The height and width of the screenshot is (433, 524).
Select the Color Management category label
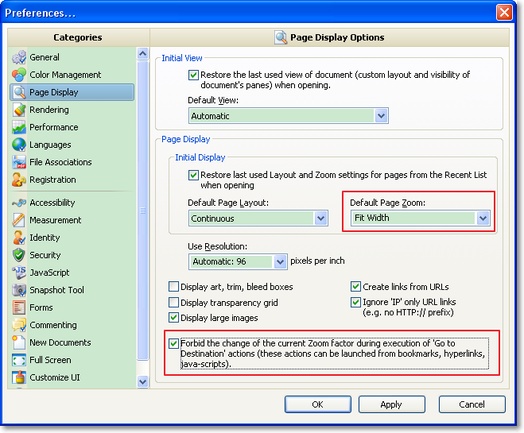click(x=65, y=75)
